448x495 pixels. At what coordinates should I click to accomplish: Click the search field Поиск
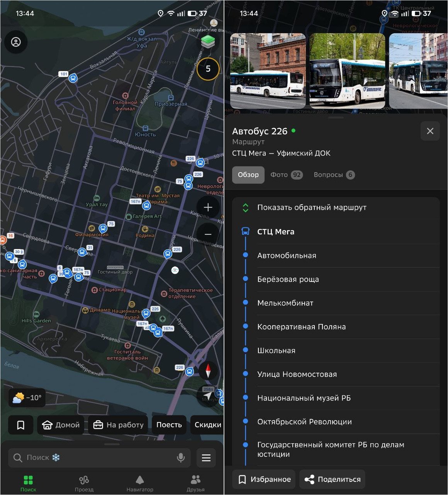tap(97, 458)
